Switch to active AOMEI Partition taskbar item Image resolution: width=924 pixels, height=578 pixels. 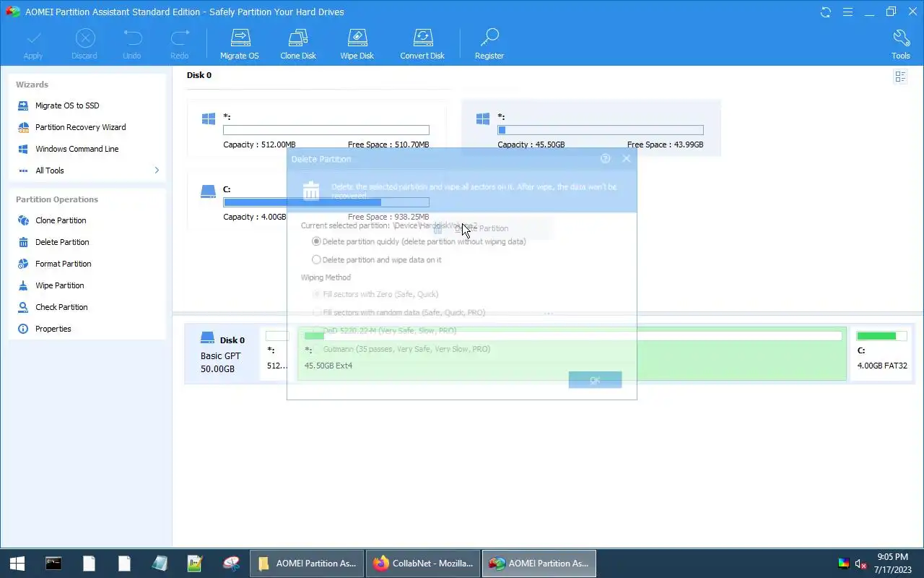(539, 564)
